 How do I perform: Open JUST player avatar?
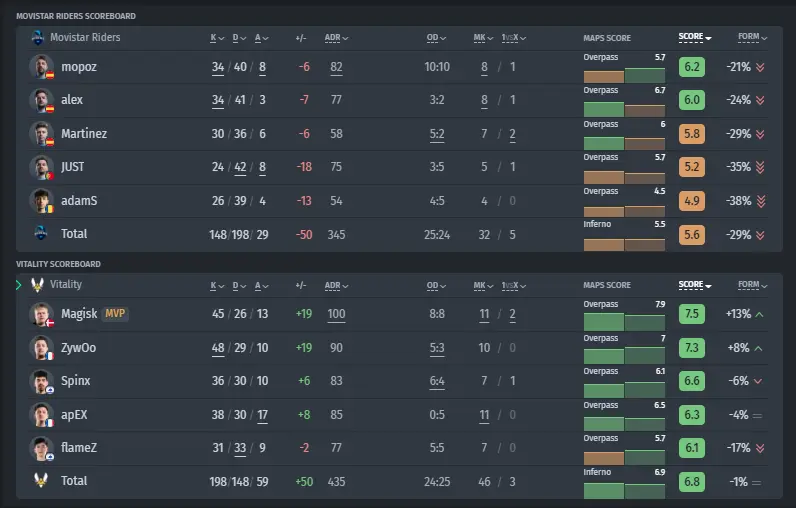click(x=41, y=167)
